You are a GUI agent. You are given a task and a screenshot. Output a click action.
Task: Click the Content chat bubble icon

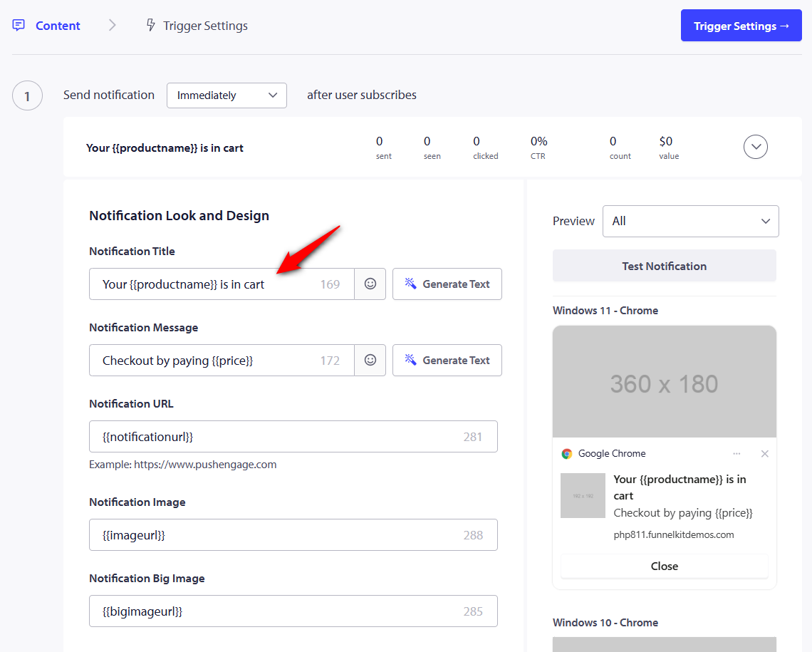pyautogui.click(x=19, y=26)
